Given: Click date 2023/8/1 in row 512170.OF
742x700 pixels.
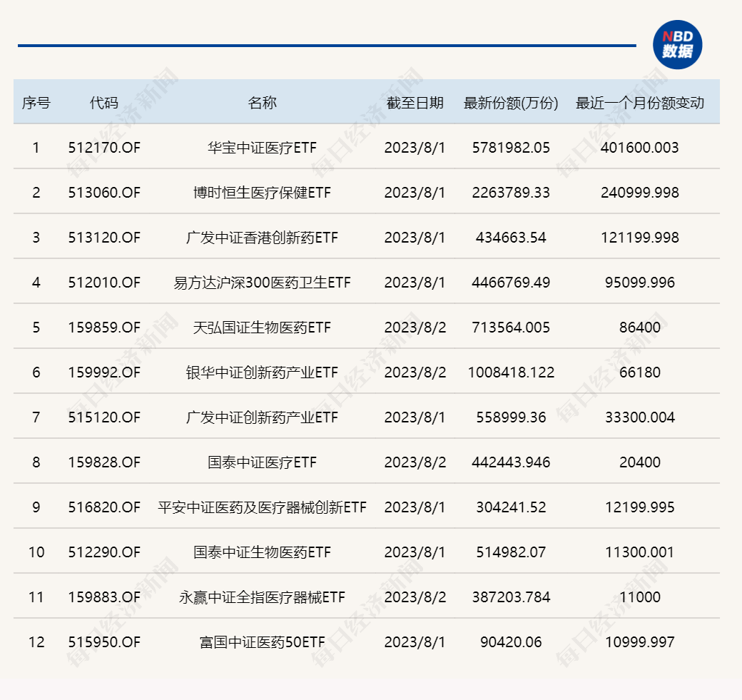Looking at the screenshot, I should click(415, 148).
